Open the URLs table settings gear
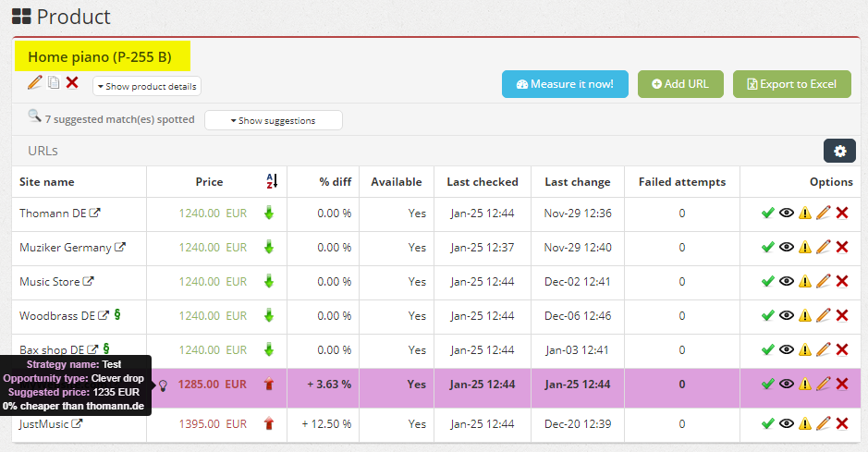The height and width of the screenshot is (452, 868). click(839, 151)
